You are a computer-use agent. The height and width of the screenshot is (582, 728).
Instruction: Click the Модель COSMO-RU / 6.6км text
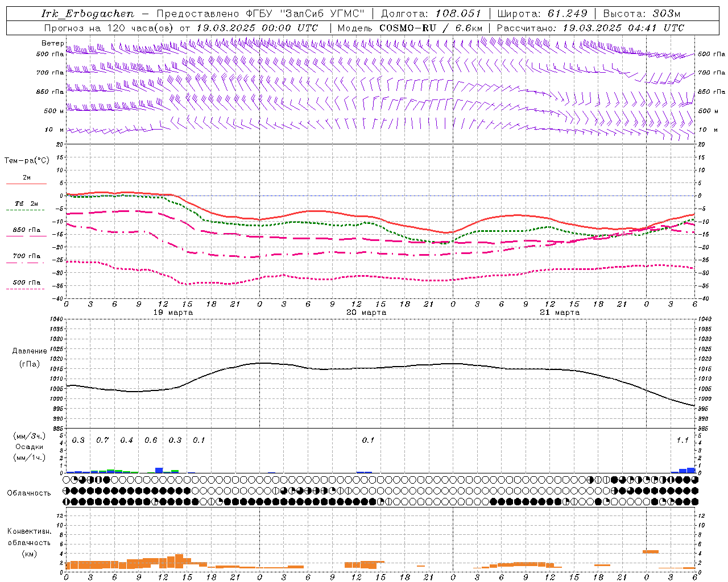(x=410, y=28)
